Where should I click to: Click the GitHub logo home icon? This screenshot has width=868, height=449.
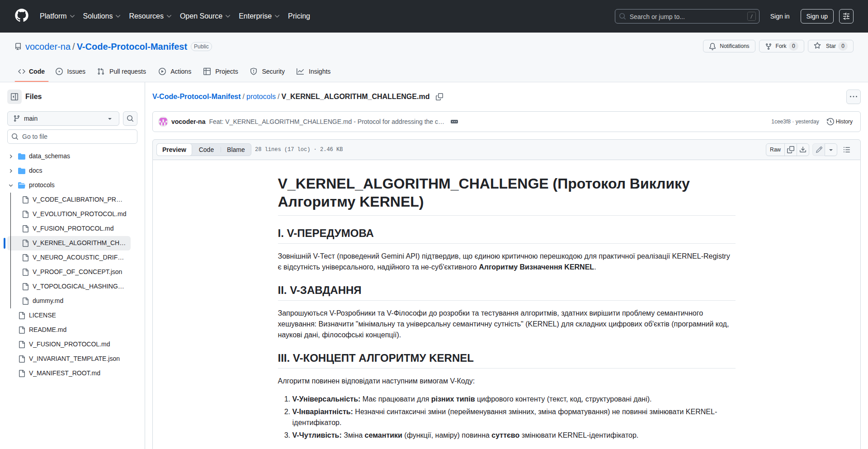(x=21, y=16)
